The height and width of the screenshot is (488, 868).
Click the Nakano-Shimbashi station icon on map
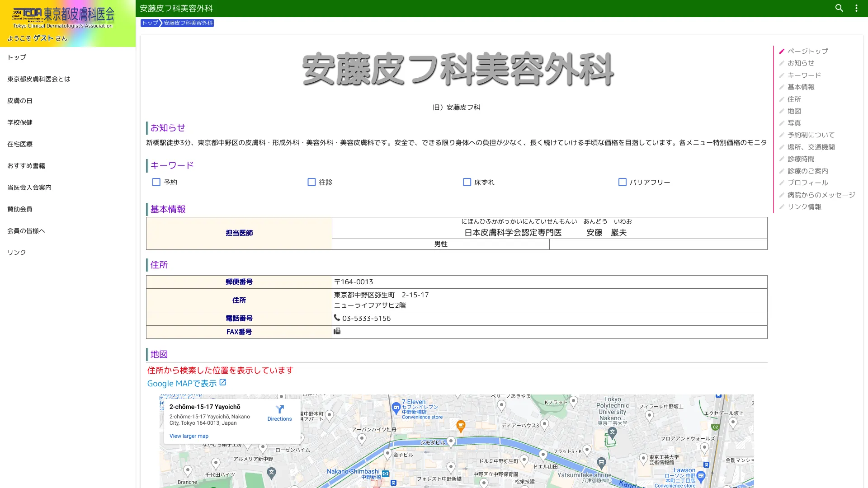(385, 474)
